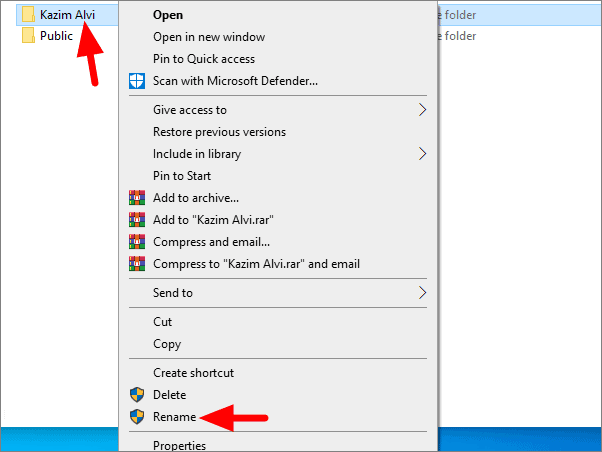The width and height of the screenshot is (602, 452).
Task: Click the admin shield icon beside Rename
Action: [137, 417]
